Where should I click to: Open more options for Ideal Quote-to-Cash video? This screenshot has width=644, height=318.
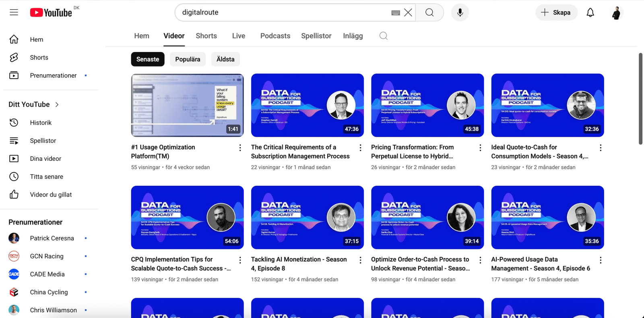(601, 148)
